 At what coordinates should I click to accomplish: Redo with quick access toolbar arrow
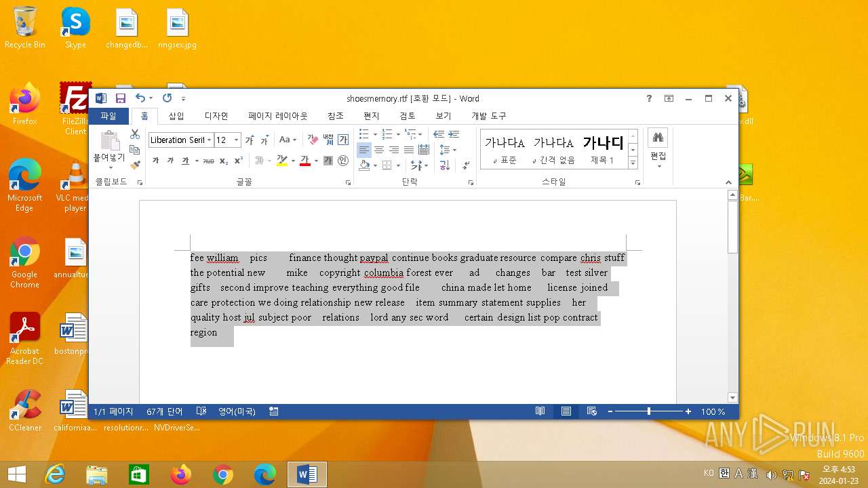[167, 98]
